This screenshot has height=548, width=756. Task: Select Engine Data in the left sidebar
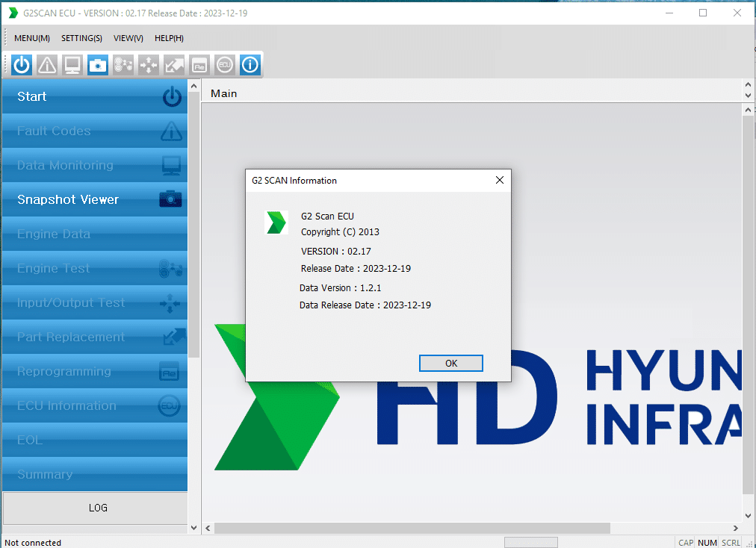(x=94, y=234)
